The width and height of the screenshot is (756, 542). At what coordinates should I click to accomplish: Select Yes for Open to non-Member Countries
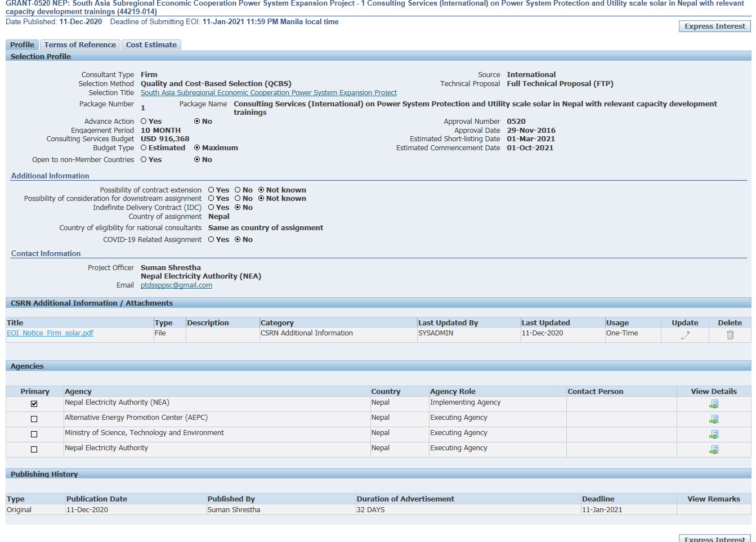[144, 159]
